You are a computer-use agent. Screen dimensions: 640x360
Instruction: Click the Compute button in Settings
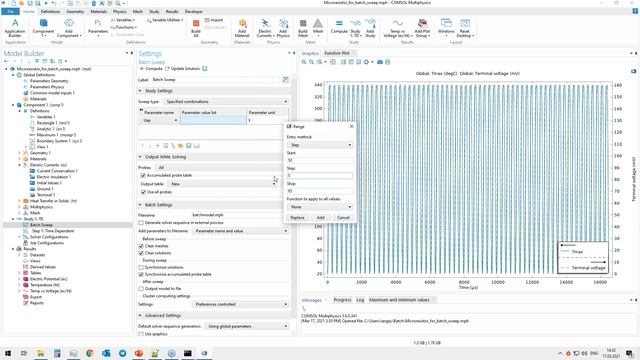151,69
